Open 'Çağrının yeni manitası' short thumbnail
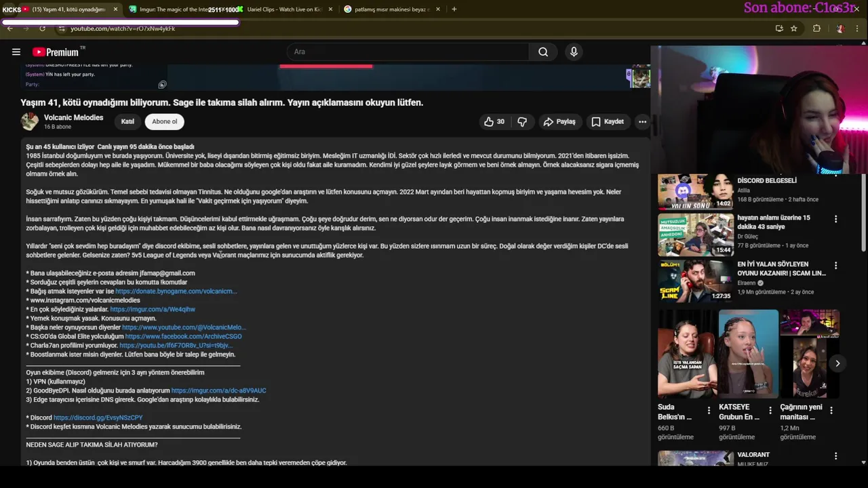The width and height of the screenshot is (868, 488). (810, 353)
